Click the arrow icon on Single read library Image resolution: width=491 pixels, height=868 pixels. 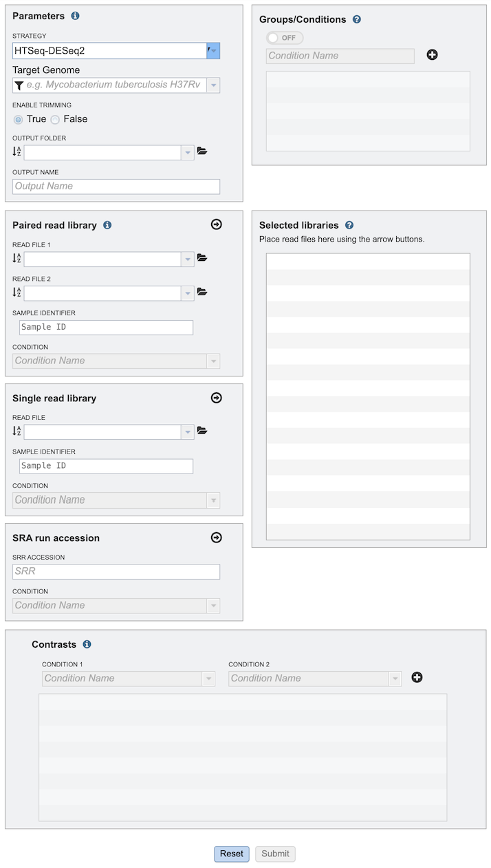click(216, 398)
